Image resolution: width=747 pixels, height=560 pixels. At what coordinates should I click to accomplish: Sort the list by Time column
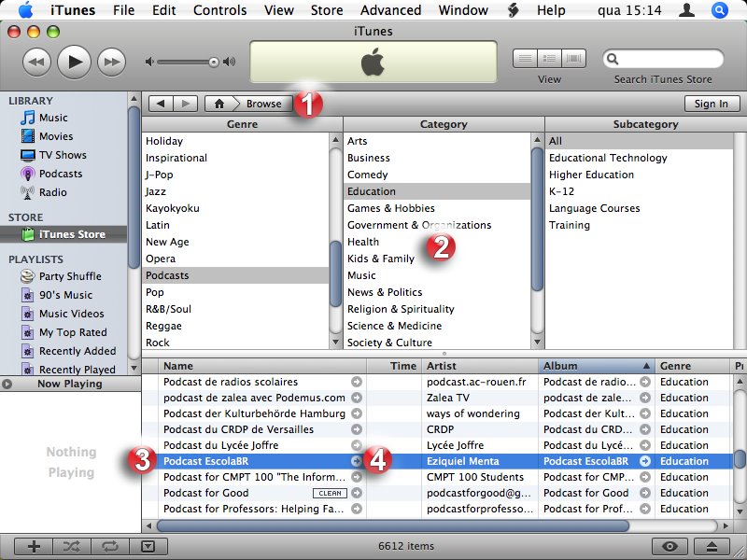(394, 366)
